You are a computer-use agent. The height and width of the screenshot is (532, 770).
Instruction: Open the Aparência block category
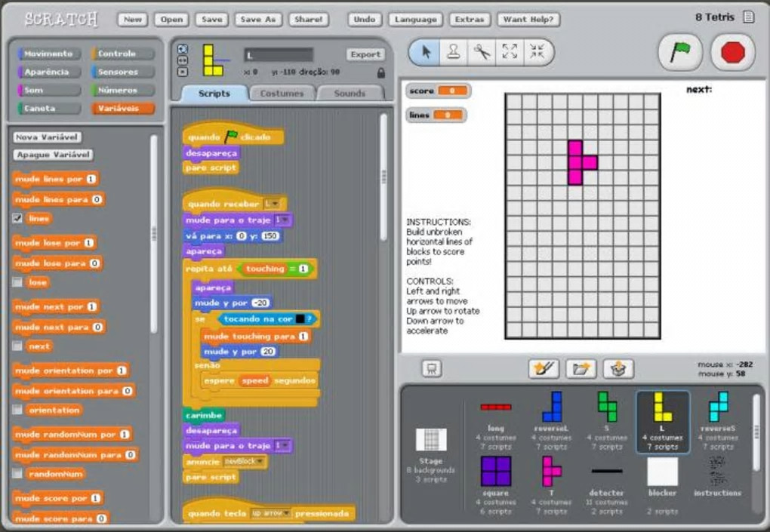click(48, 72)
